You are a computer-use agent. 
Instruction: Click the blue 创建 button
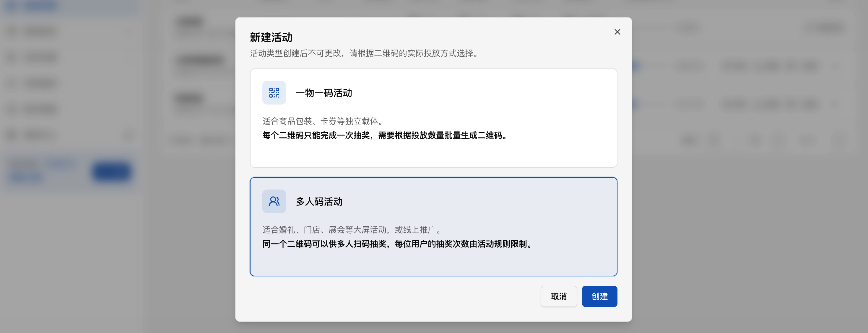tap(599, 296)
